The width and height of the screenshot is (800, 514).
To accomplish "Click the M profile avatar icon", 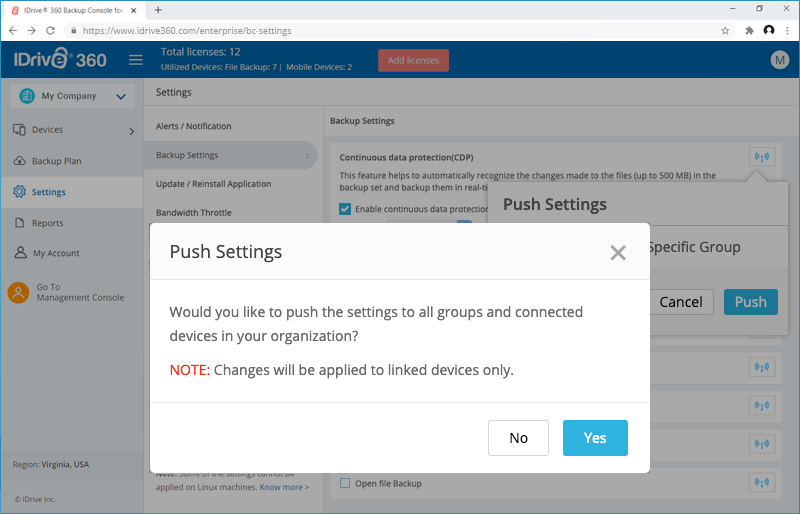I will pos(780,60).
